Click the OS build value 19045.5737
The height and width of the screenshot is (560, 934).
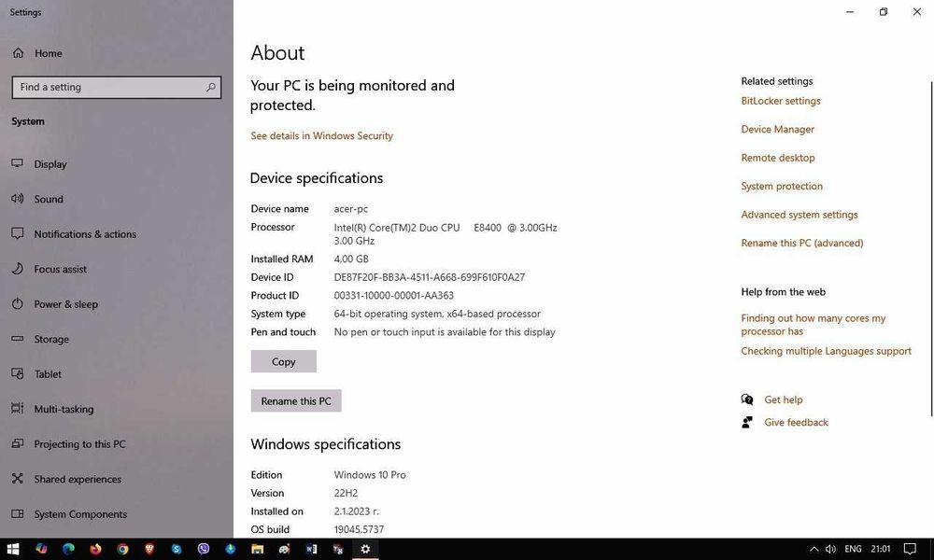point(360,529)
